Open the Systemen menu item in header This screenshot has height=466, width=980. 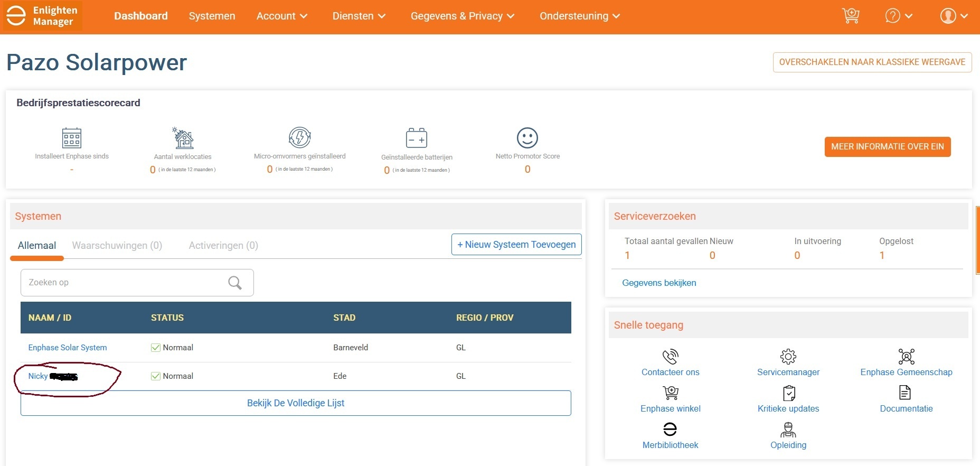(x=212, y=16)
